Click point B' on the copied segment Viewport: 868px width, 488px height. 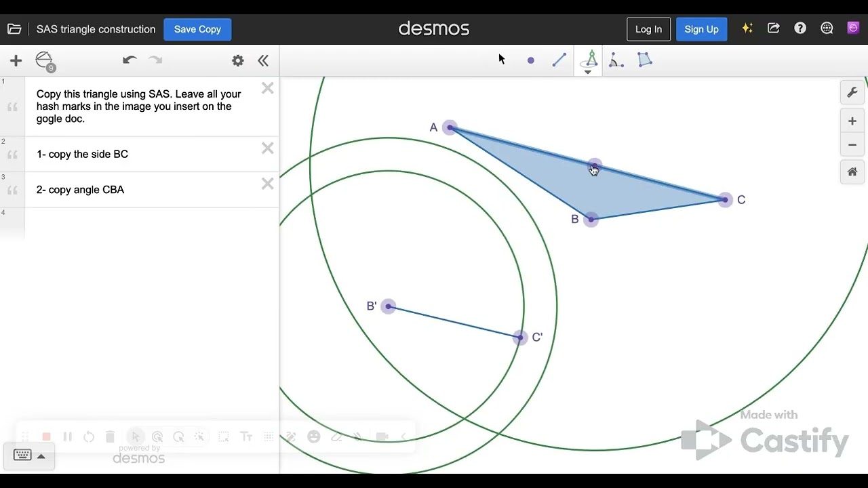click(x=389, y=306)
